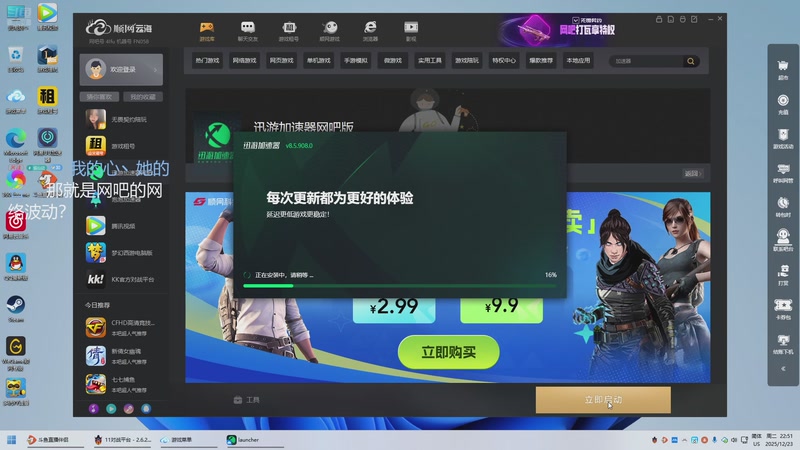The image size is (800, 450).
Task: Open the 充值 recharge icon in right sidebar
Action: pyautogui.click(x=783, y=105)
